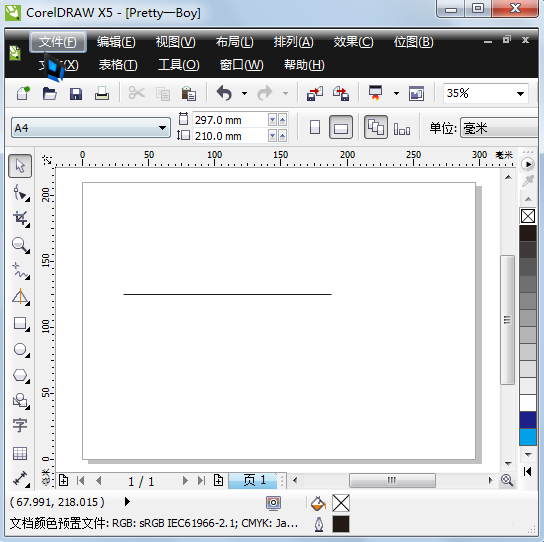The height and width of the screenshot is (542, 544).
Task: Click the Import icon
Action: click(x=315, y=93)
